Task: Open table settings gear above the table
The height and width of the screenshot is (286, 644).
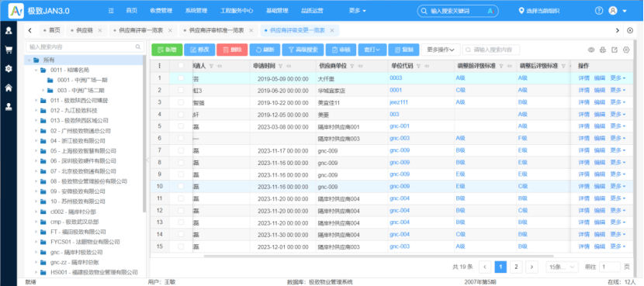Action: pos(626,50)
